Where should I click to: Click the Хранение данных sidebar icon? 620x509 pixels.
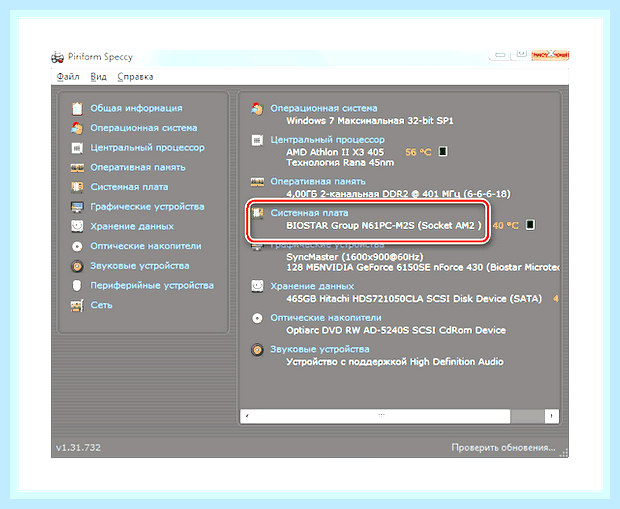(77, 226)
